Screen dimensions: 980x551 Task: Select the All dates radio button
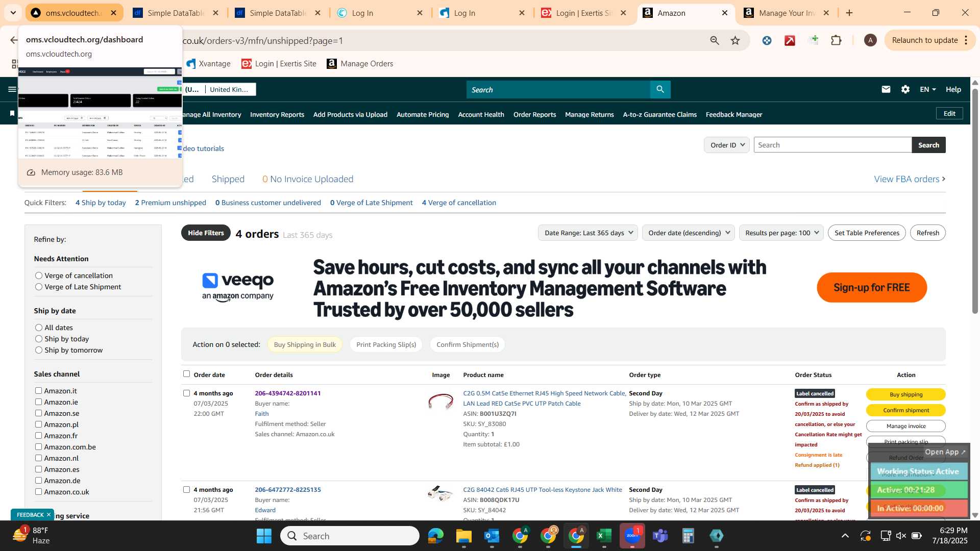[x=38, y=328]
